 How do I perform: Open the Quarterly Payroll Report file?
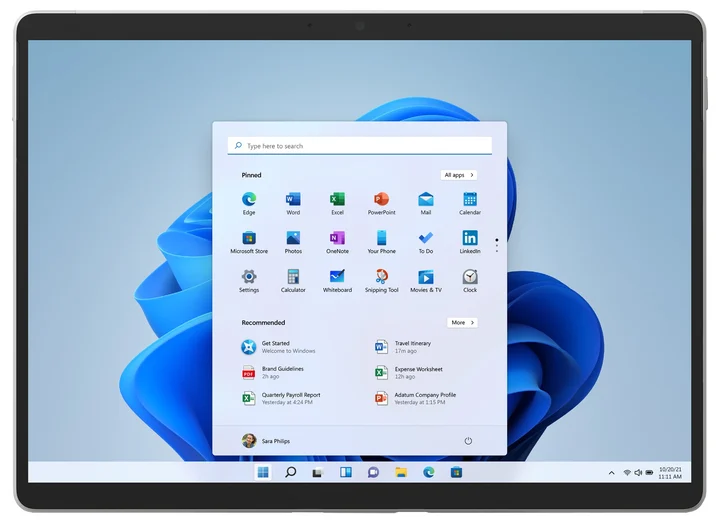[x=290, y=398]
